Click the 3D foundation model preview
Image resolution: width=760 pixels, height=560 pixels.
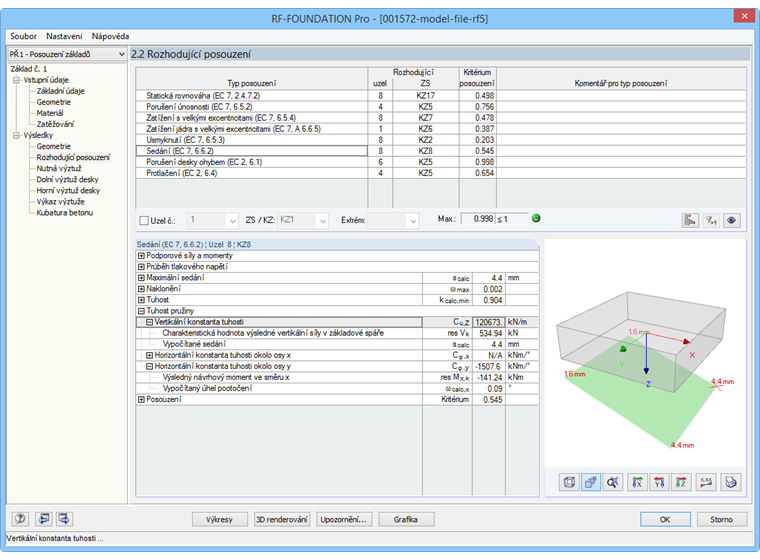tap(645, 354)
